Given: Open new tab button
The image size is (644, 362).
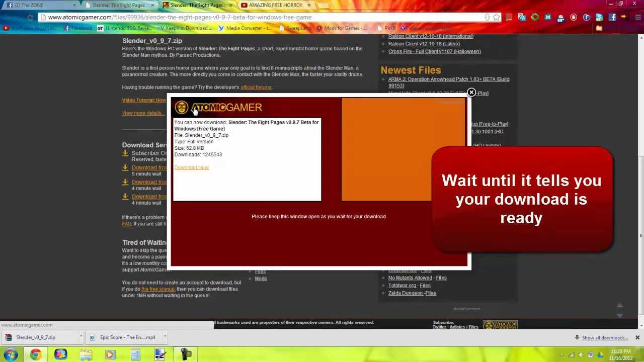Looking at the screenshot, I should 323,5.
